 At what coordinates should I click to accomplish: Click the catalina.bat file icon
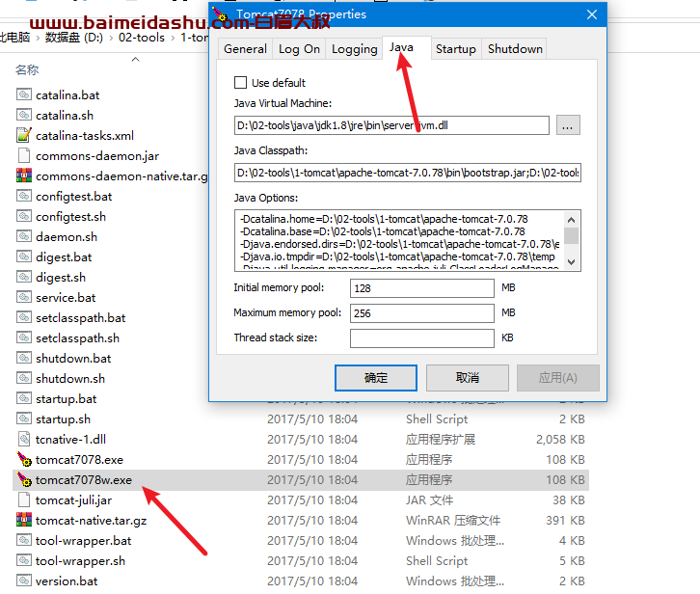pyautogui.click(x=24, y=94)
